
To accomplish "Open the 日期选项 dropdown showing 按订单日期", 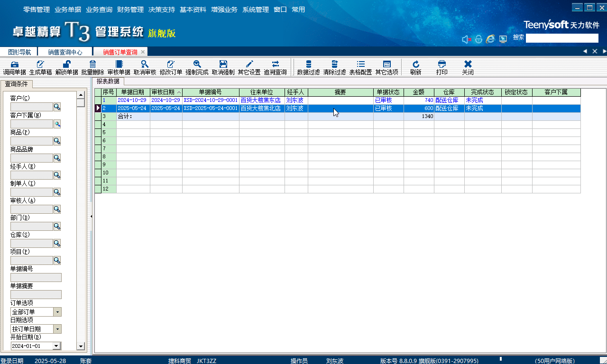I will (x=57, y=329).
